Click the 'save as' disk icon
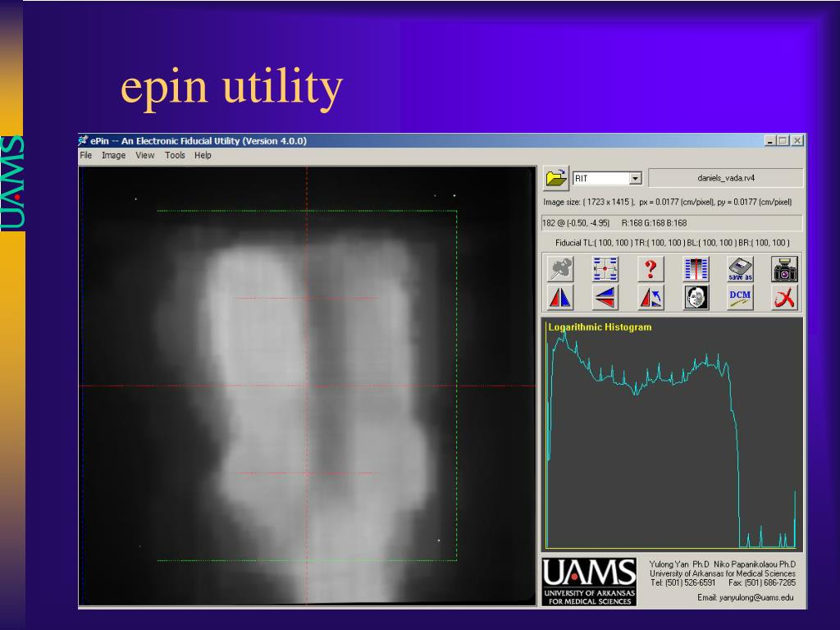Image resolution: width=840 pixels, height=630 pixels. tap(741, 268)
